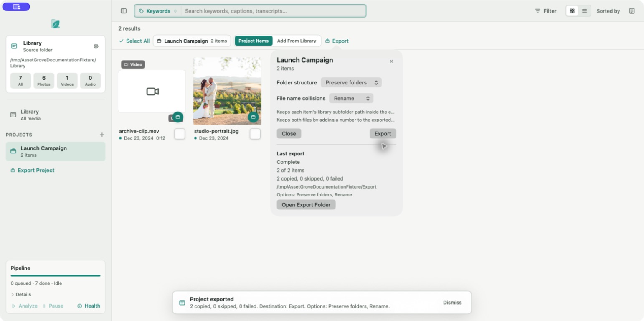Viewport: 644px width, 321px height.
Task: Click the project badge on studio-portrait thumbnail
Action: coord(253,117)
